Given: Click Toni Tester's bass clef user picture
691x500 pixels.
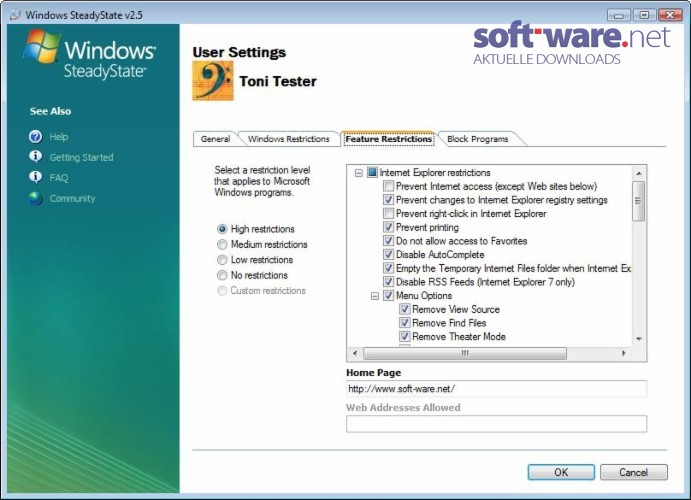Looking at the screenshot, I should (x=213, y=81).
